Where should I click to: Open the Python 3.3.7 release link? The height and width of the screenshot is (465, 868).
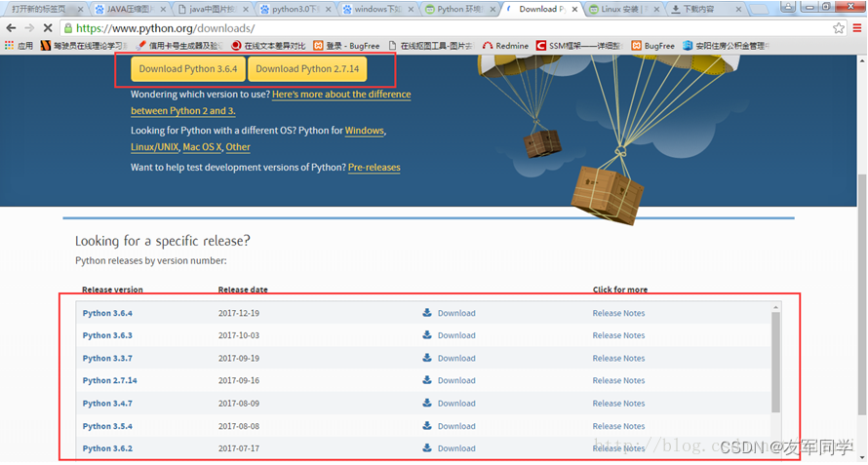click(x=107, y=358)
